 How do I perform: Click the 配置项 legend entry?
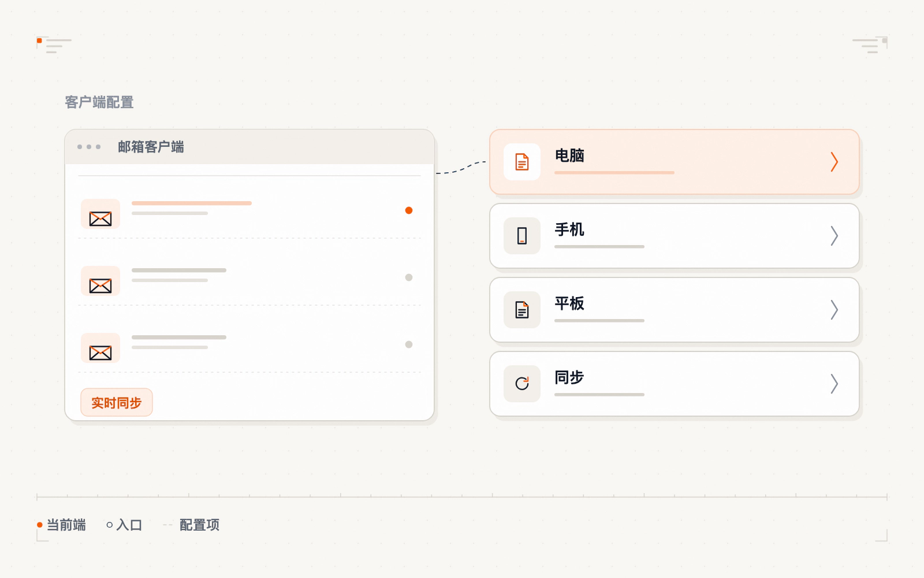pos(192,525)
